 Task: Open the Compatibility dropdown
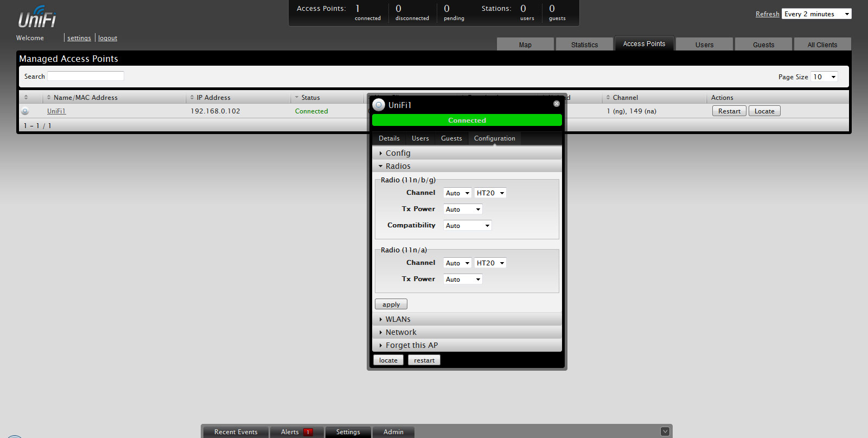tap(467, 225)
